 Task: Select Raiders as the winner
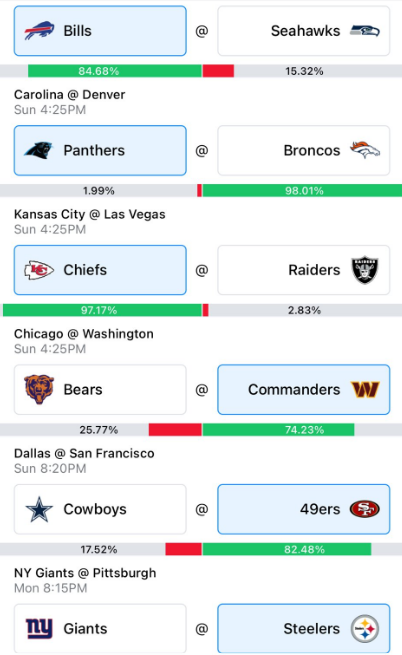point(304,270)
